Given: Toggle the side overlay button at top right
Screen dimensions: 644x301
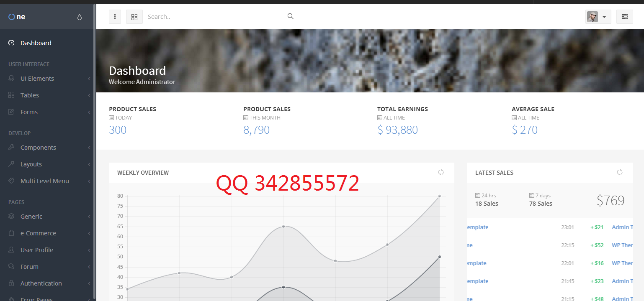Looking at the screenshot, I should [624, 17].
